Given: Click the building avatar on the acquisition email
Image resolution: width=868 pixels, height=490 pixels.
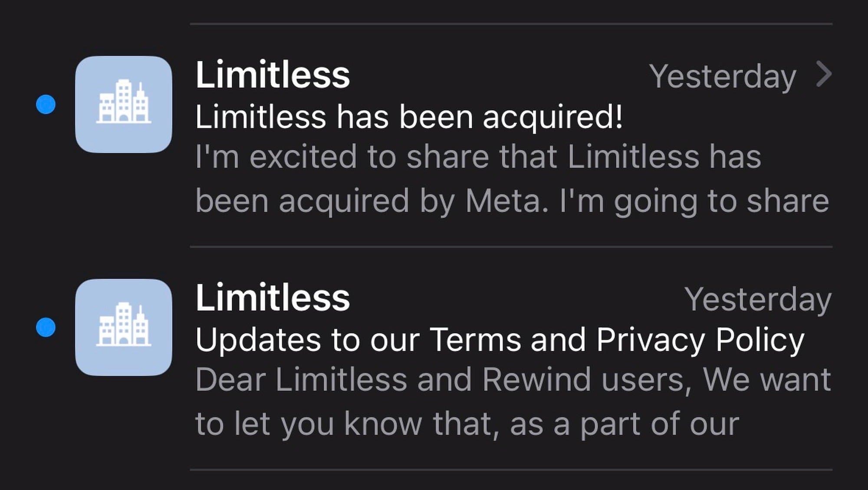Looking at the screenshot, I should tap(123, 104).
